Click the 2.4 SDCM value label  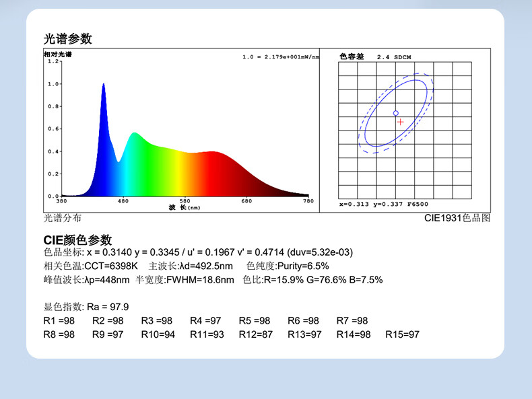[x=394, y=57]
